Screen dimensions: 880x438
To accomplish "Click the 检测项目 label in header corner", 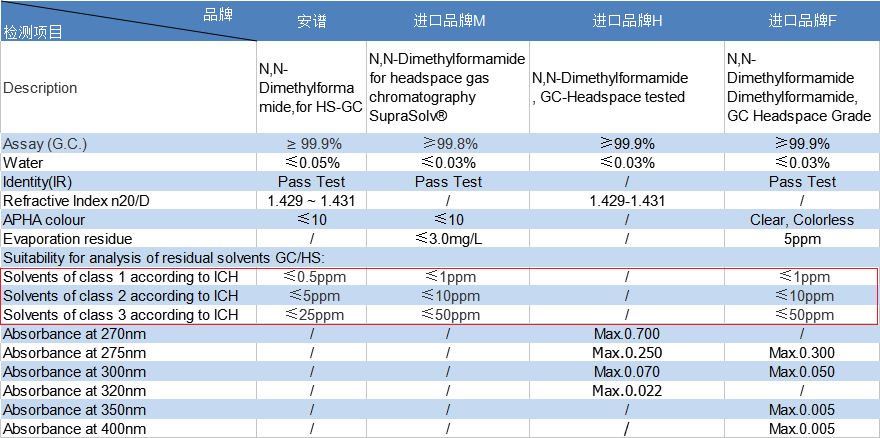I will 33,32.
